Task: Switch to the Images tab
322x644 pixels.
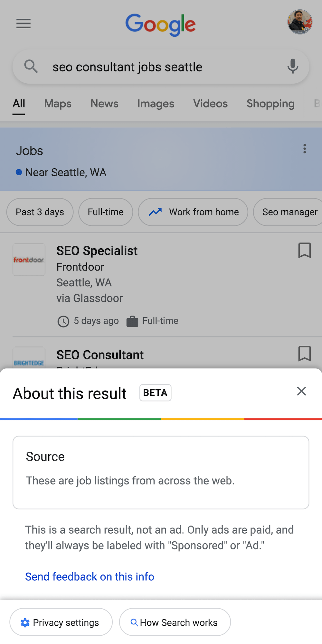Action: [156, 104]
